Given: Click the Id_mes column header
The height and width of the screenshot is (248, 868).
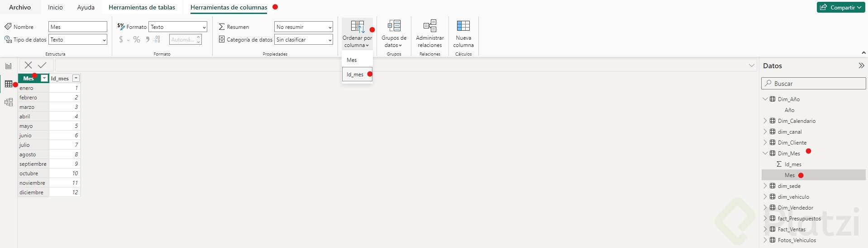Looking at the screenshot, I should 60,79.
